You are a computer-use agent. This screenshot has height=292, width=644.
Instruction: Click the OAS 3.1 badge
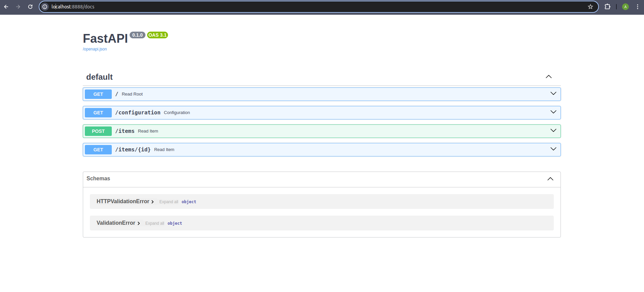158,35
